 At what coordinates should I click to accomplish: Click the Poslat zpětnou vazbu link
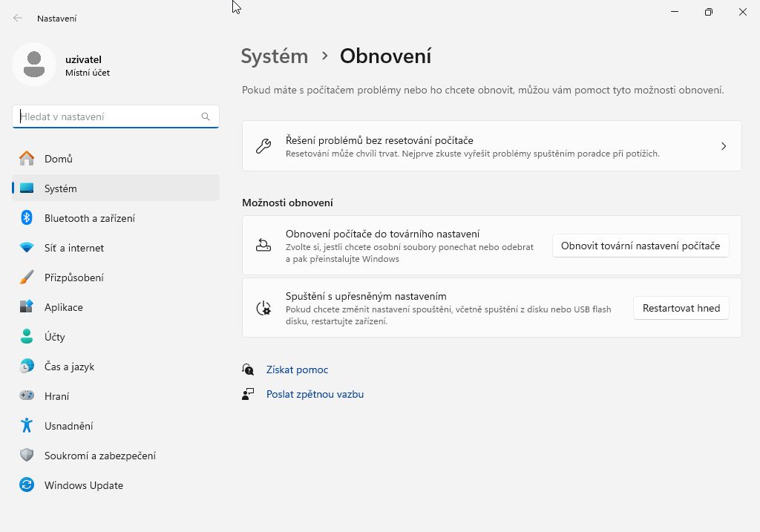click(x=315, y=394)
